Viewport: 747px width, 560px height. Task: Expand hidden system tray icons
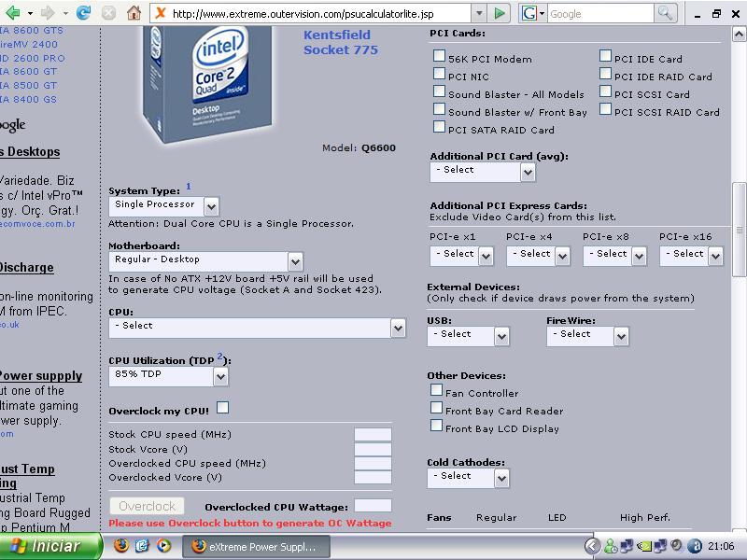(592, 546)
